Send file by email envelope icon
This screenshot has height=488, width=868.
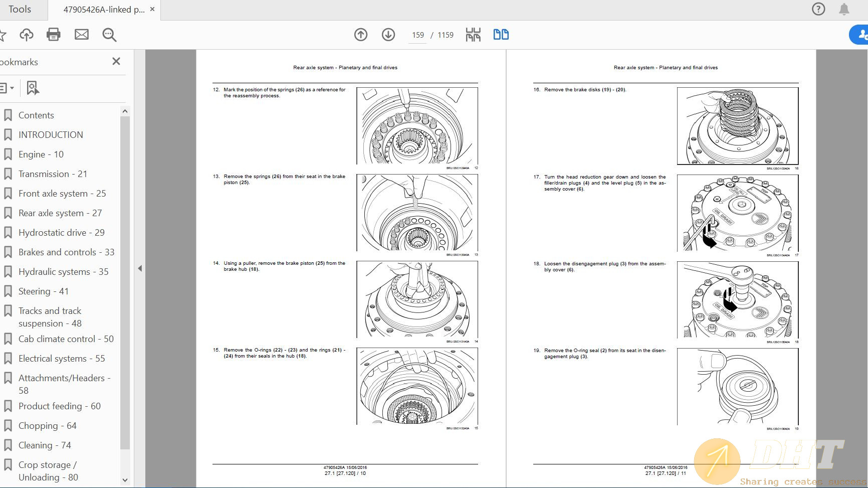click(x=81, y=35)
